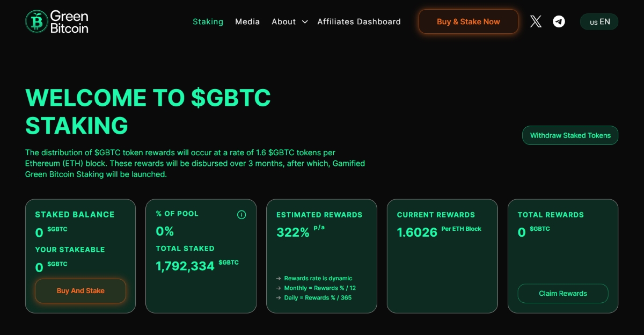Open the Affiliates Dashboard link
This screenshot has width=644, height=335.
point(359,21)
